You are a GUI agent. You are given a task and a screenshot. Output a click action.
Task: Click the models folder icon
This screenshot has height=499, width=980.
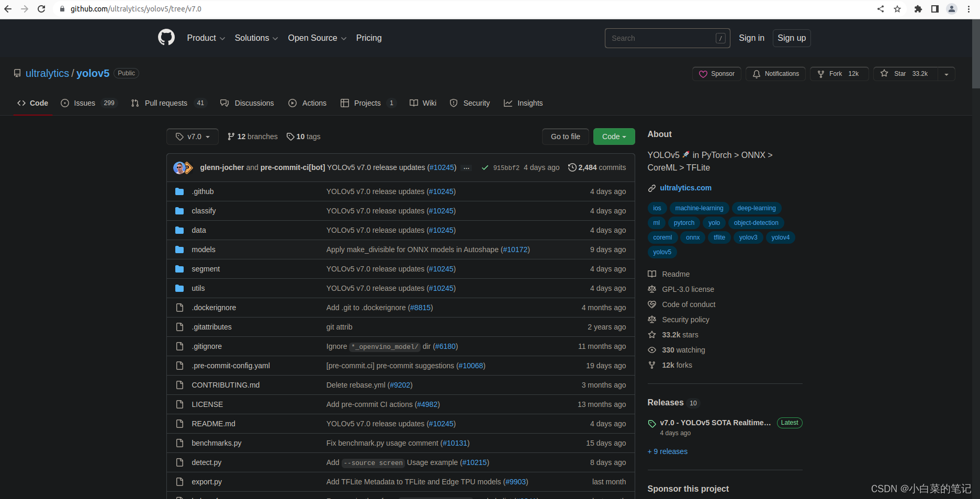(x=179, y=249)
